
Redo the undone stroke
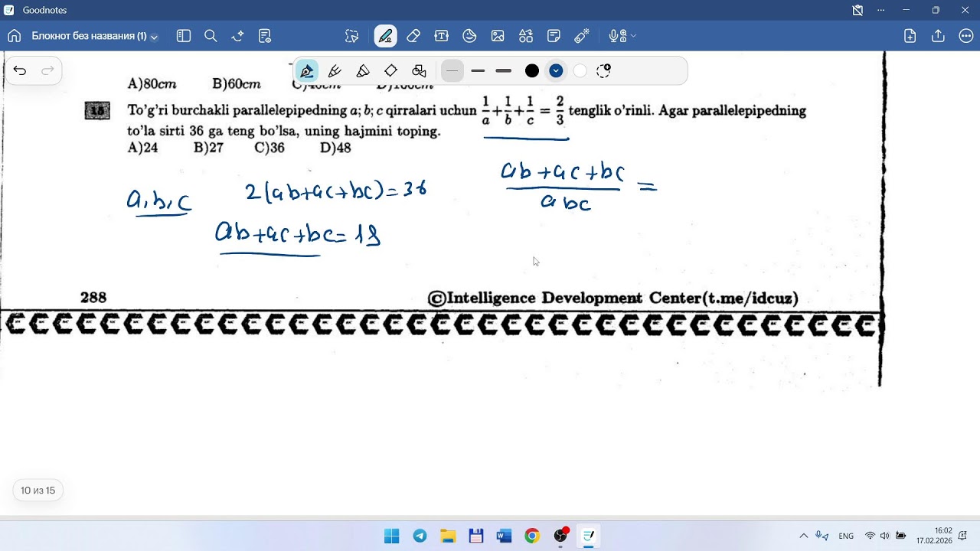coord(47,71)
